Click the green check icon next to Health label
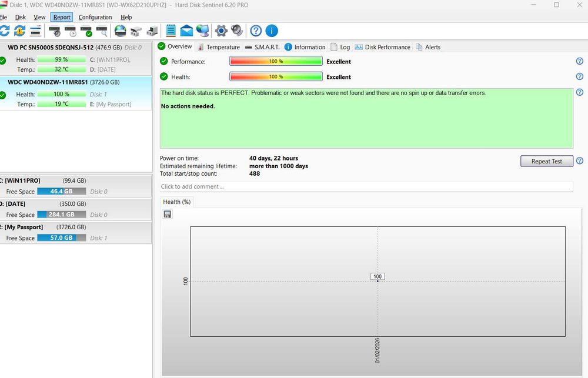 164,76
